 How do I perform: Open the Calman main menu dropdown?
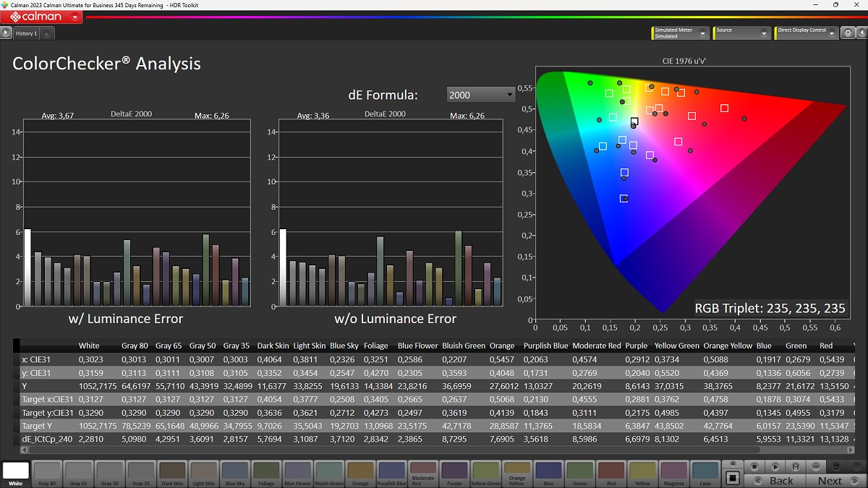[76, 17]
